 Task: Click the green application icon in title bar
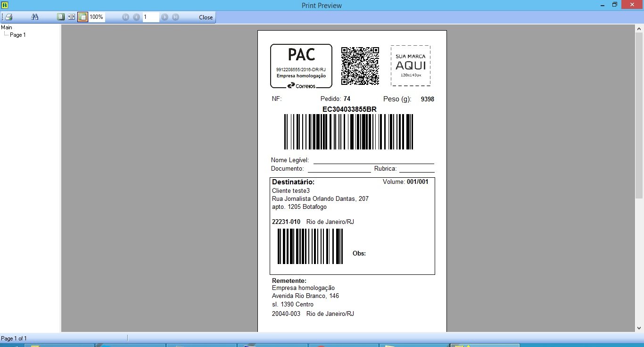[5, 5]
